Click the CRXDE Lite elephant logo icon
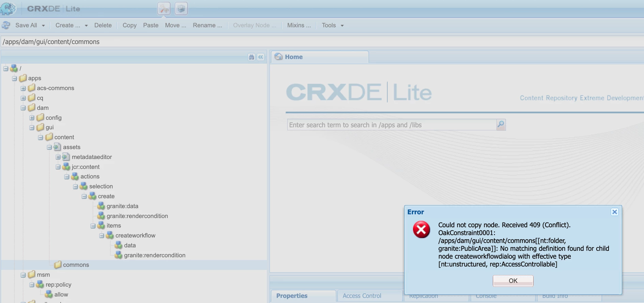This screenshot has height=303, width=644. coord(8,8)
